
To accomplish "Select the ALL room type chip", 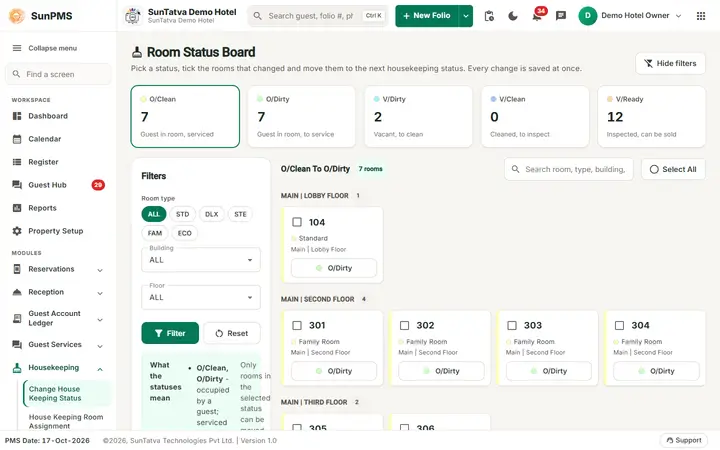I will [154, 214].
